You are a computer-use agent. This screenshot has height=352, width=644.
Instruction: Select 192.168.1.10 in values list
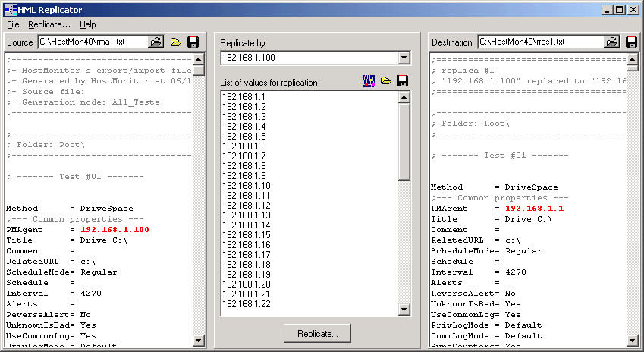click(x=247, y=186)
